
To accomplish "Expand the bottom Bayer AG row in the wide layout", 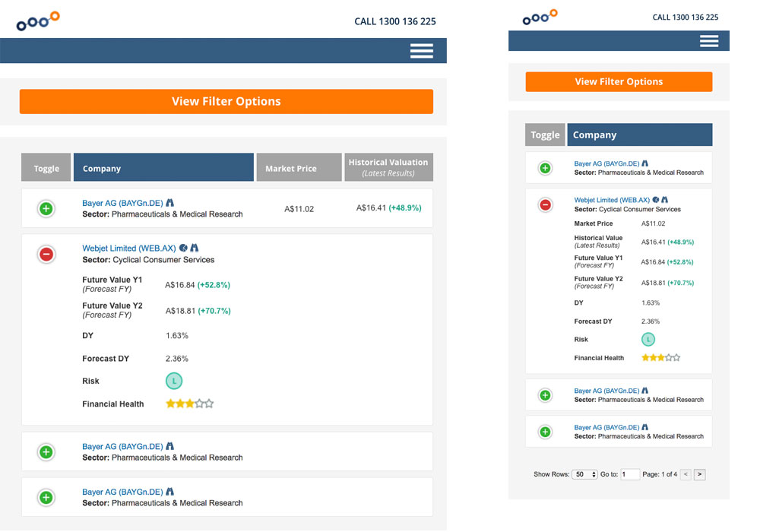I will click(x=46, y=497).
